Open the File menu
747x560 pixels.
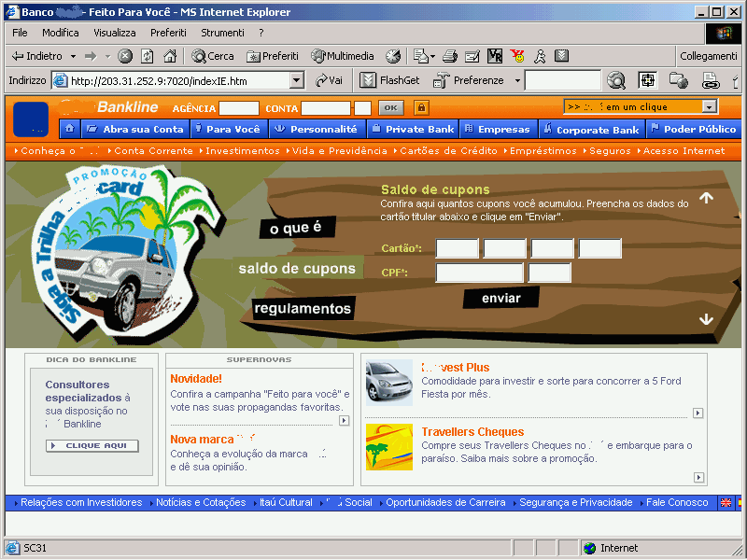(x=20, y=33)
